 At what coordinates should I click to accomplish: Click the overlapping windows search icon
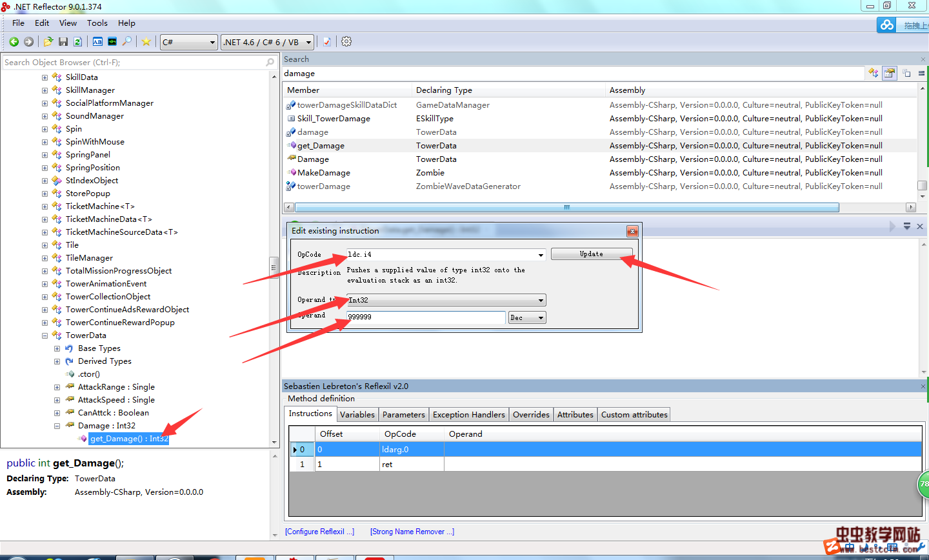[906, 74]
